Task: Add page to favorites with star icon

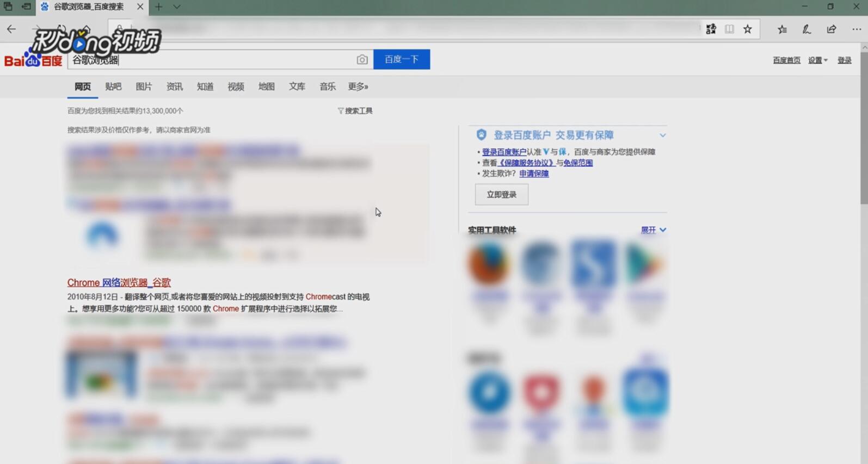Action: pyautogui.click(x=748, y=29)
